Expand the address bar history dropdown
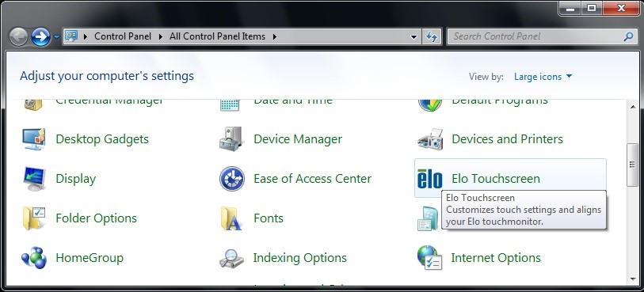 413,36
